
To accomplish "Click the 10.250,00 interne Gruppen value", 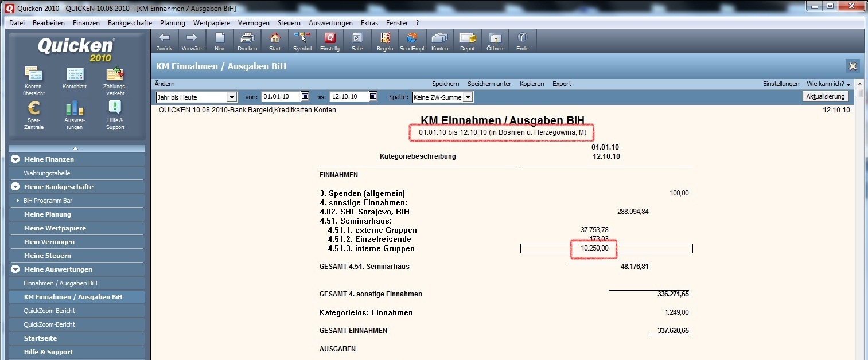I will click(x=594, y=248).
